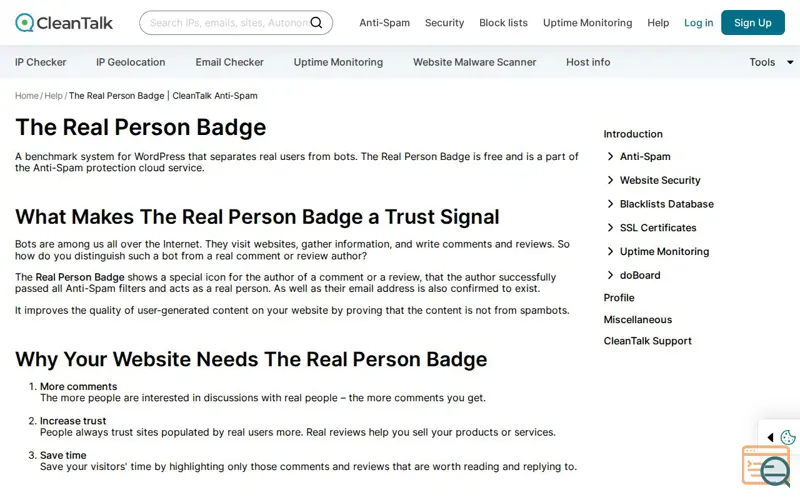Open the Anti-Spam top menu

[x=384, y=23]
